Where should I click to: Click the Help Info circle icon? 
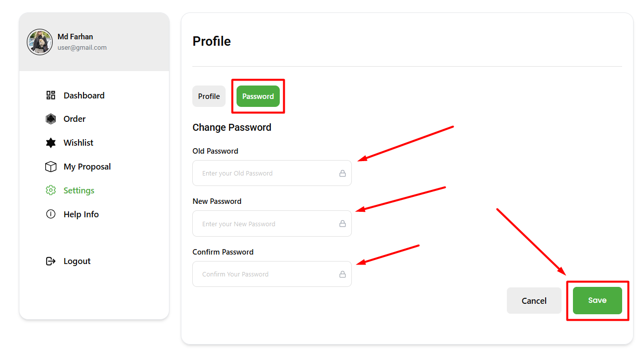[51, 214]
